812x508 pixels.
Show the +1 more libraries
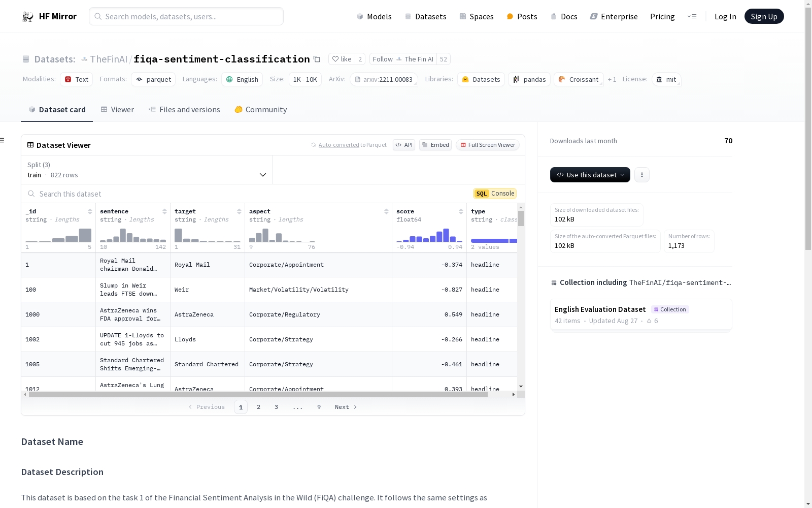click(x=612, y=79)
